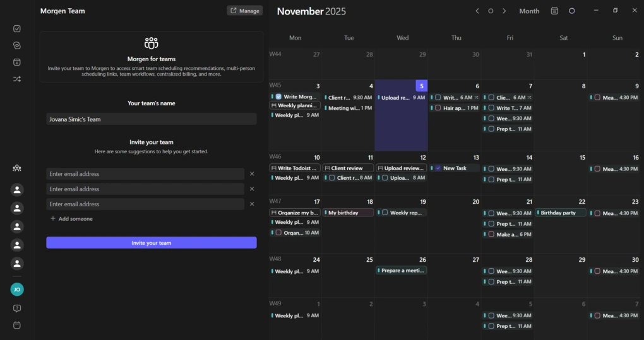This screenshot has height=340, width=644.
Task: Open the My birthday event on November 18
Action: (348, 213)
